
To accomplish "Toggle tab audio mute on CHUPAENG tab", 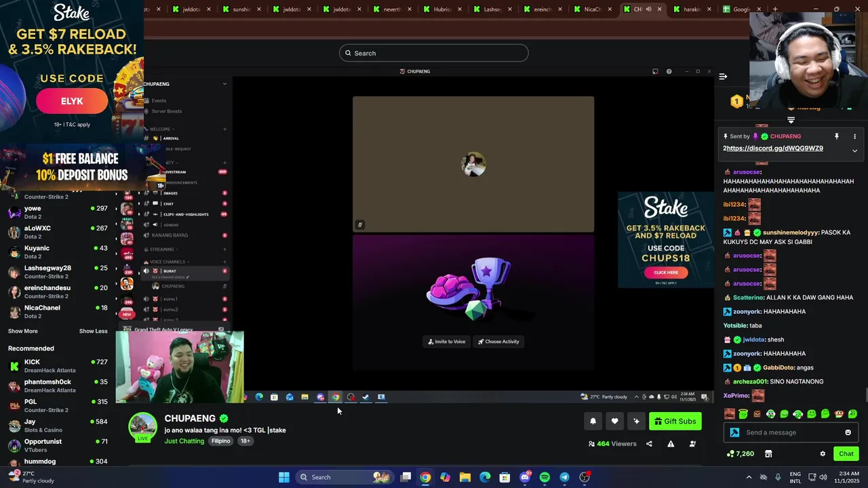I will [x=648, y=9].
